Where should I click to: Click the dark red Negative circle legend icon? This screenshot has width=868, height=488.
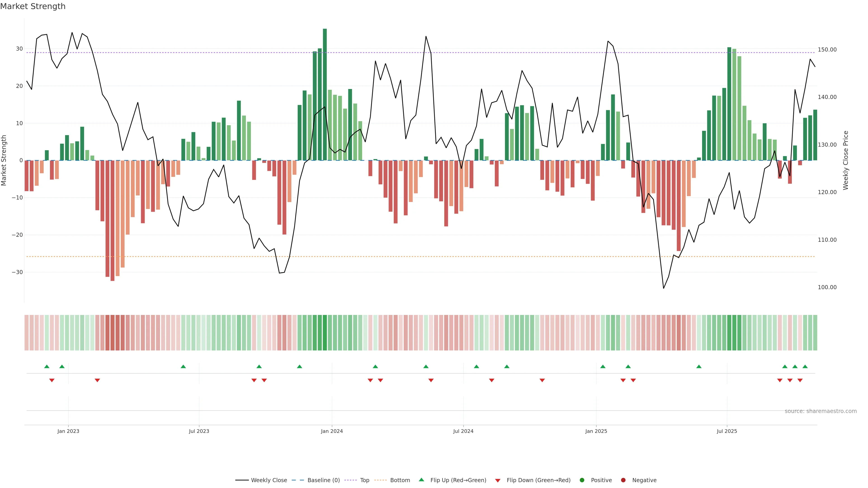click(623, 480)
